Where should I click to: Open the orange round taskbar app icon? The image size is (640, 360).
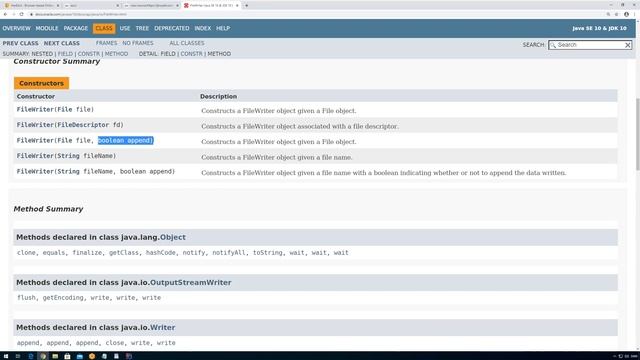click(x=92, y=356)
